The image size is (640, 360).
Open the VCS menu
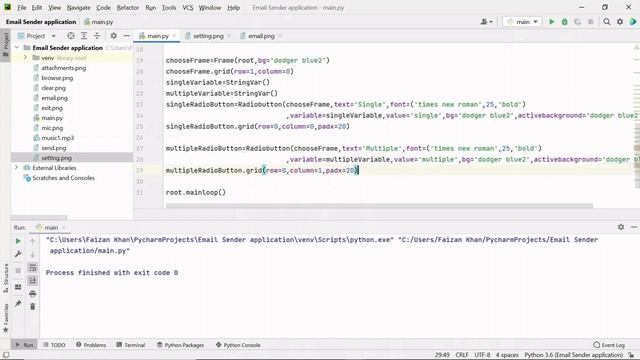tap(188, 7)
